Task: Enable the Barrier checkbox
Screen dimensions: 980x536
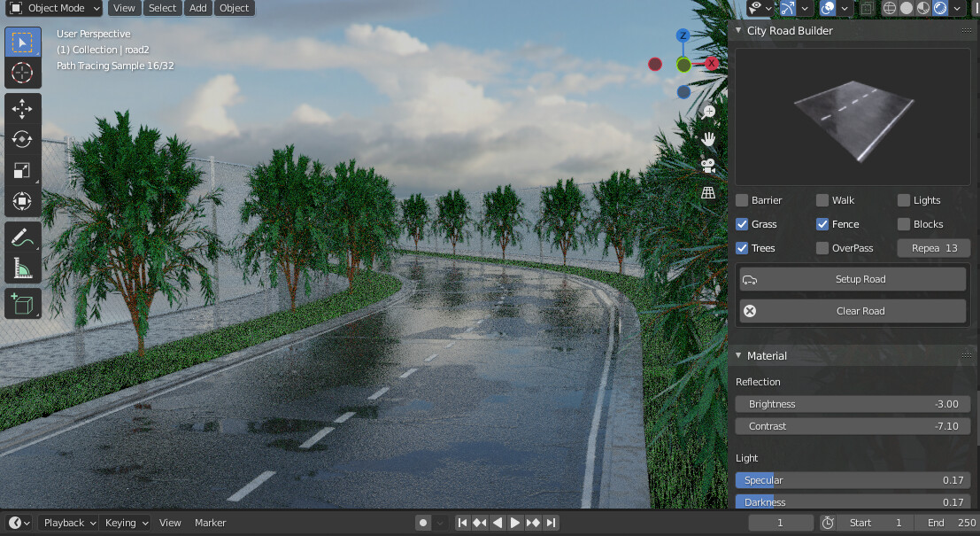Action: tap(742, 200)
